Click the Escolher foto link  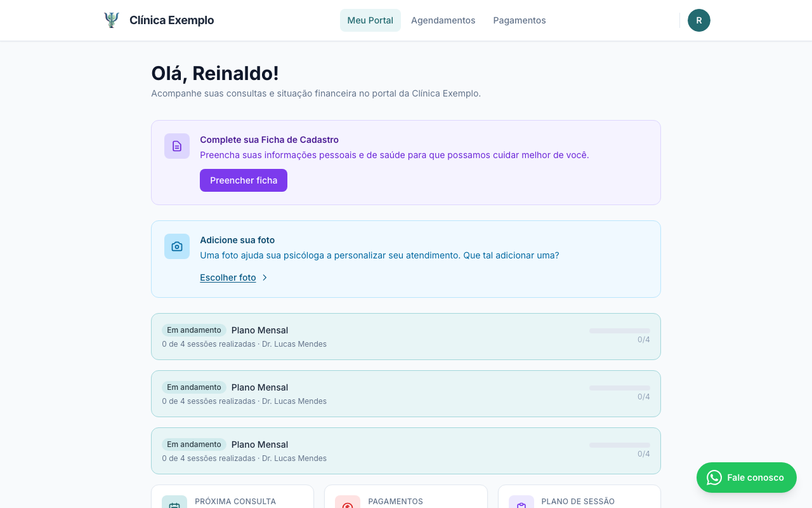pyautogui.click(x=228, y=277)
